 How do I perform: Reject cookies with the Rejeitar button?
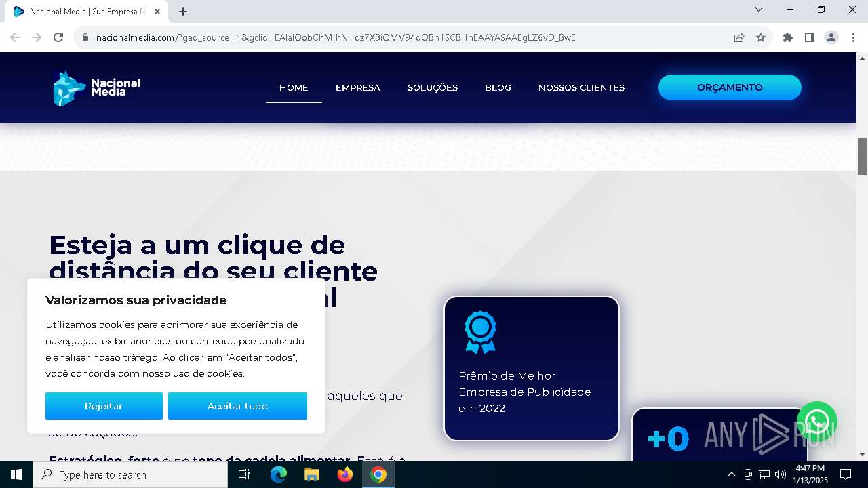coord(104,406)
